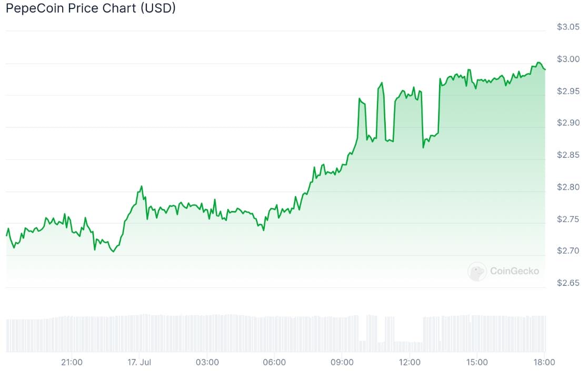
Task: Select the 03:00 time axis marker
Action: point(207,363)
